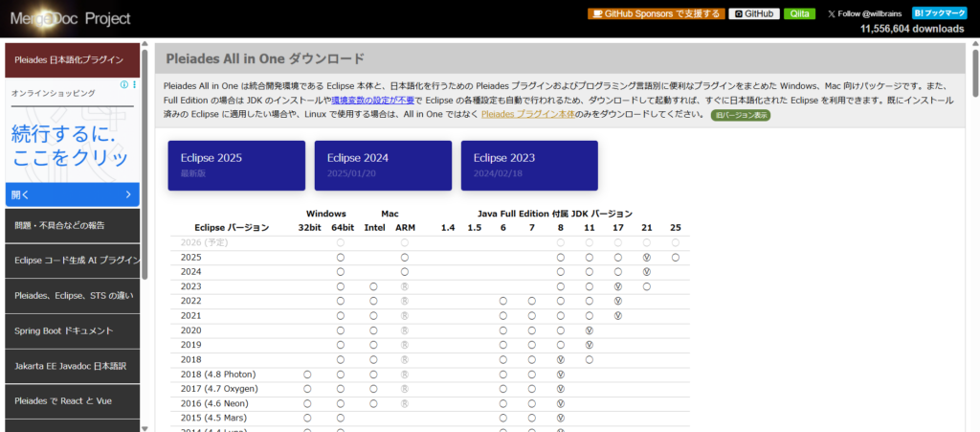
Task: Click the Pleiades プラグイン本体 link
Action: tap(530, 114)
